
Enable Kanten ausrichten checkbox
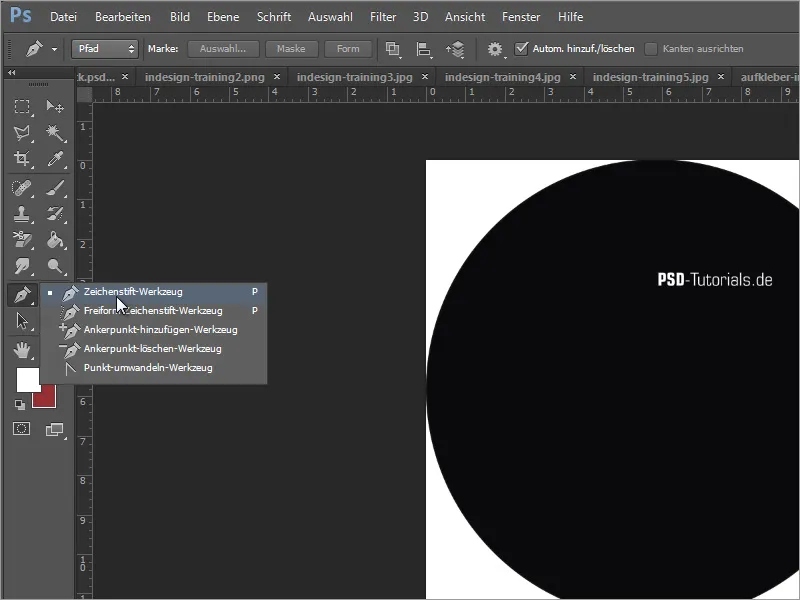coord(651,49)
